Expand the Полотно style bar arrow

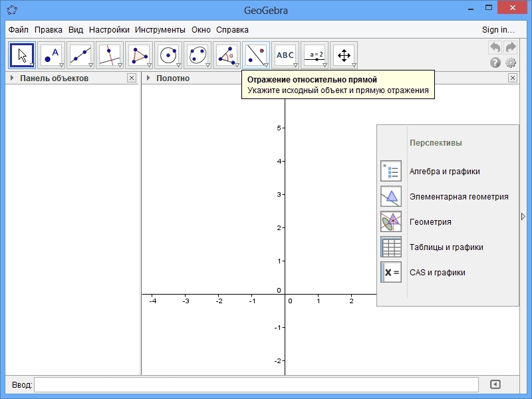pyautogui.click(x=148, y=78)
